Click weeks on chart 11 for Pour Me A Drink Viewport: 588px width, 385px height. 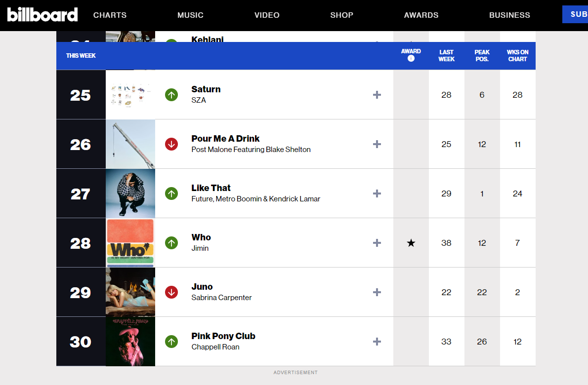pos(517,144)
